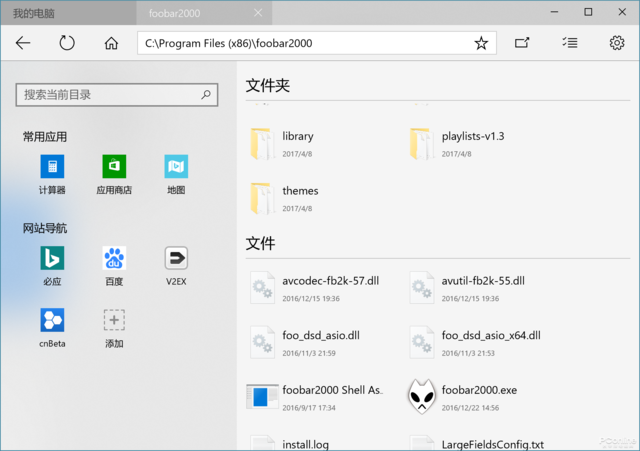This screenshot has width=640, height=451.
Task: Favorite this path with the star icon
Action: point(481,43)
